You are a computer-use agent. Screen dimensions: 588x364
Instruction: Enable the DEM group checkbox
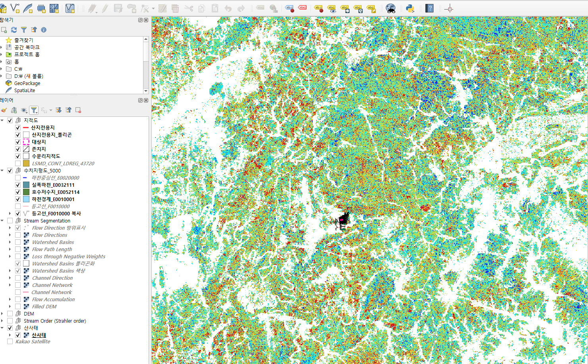coord(10,314)
